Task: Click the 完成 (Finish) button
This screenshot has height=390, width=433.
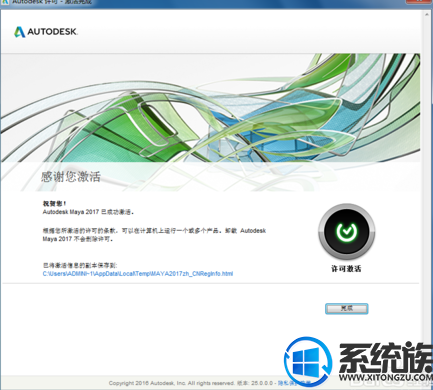Action: [346, 308]
